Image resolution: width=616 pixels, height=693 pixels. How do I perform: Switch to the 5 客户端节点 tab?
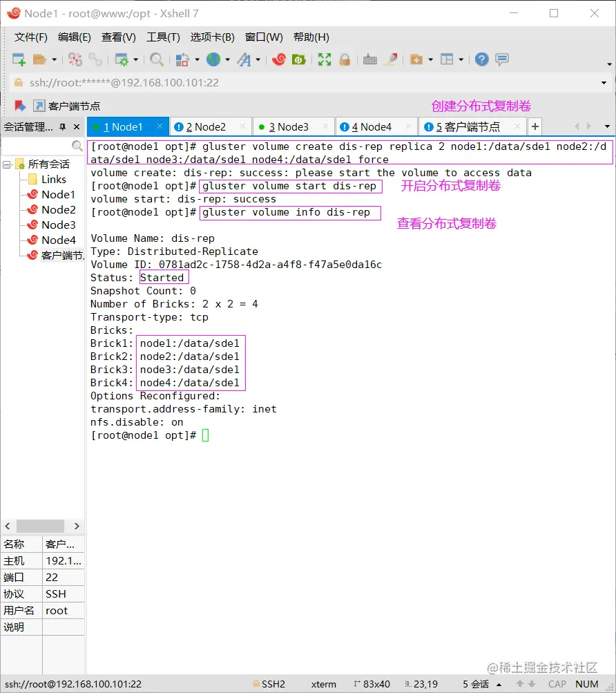pyautogui.click(x=471, y=127)
